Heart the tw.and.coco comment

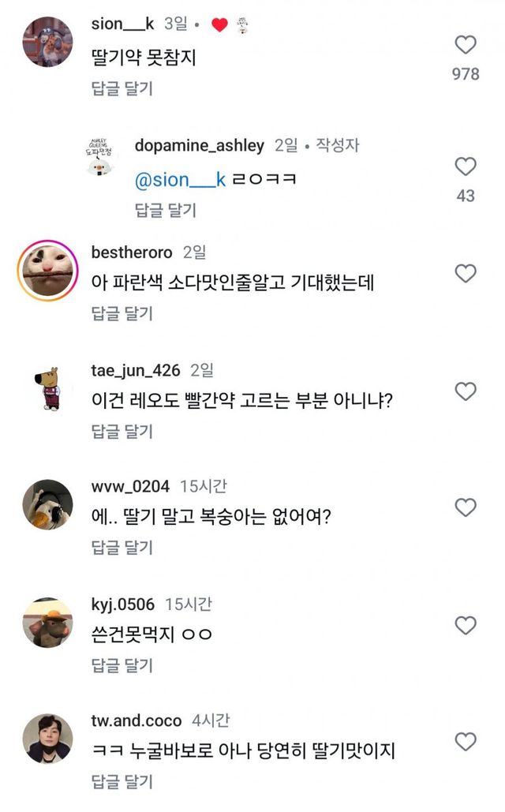[x=466, y=742]
